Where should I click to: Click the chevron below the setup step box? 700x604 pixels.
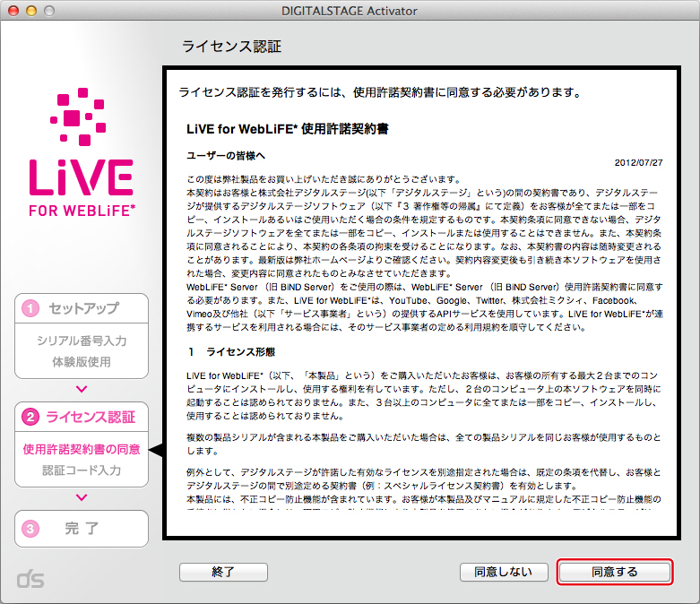(x=82, y=389)
